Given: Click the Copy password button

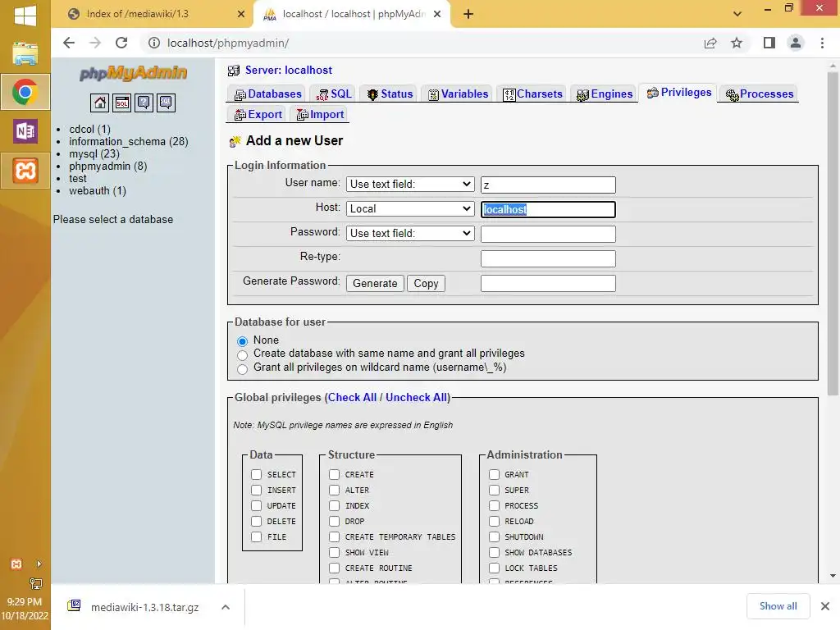Looking at the screenshot, I should [x=426, y=283].
